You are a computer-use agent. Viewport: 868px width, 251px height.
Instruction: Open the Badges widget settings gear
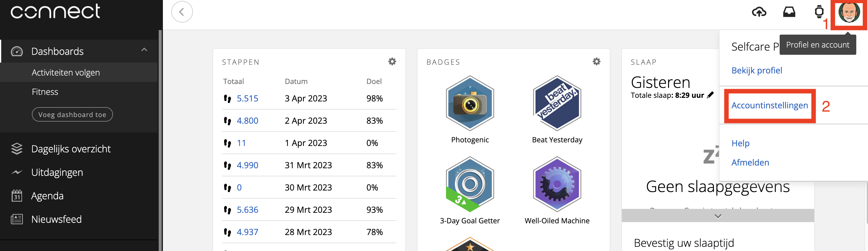tap(596, 61)
